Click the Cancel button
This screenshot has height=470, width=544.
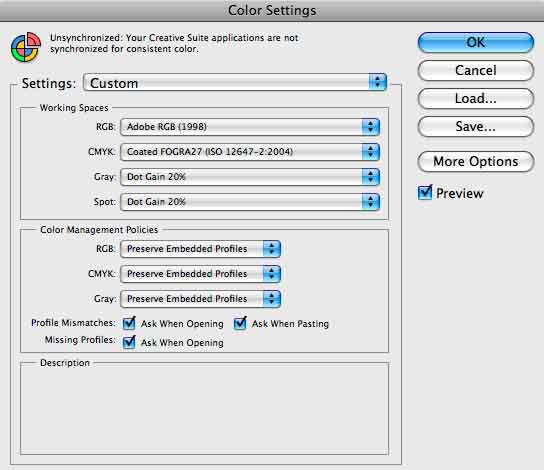pos(476,70)
